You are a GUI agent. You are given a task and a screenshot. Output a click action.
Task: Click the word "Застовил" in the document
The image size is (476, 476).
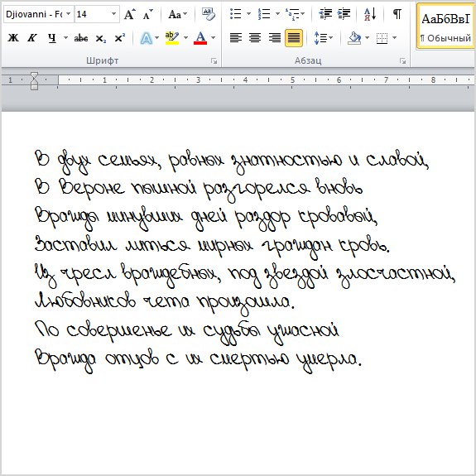(x=76, y=243)
